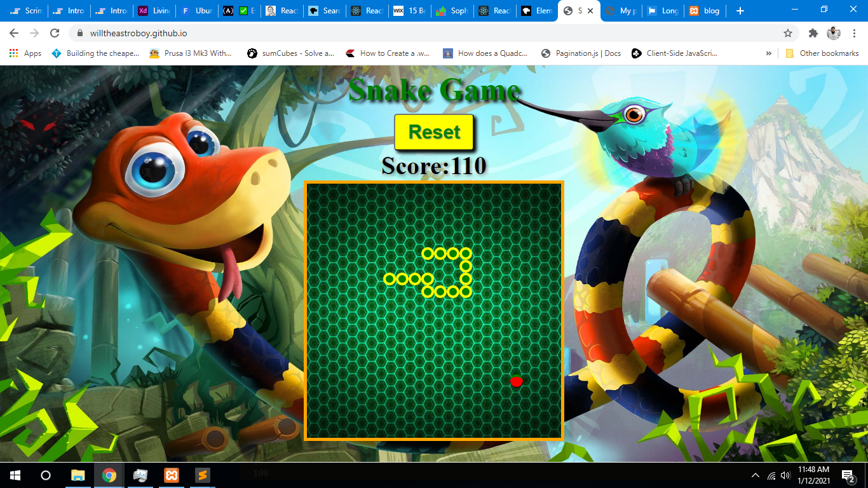Open the Extensions puzzle-piece icon

pos(813,33)
